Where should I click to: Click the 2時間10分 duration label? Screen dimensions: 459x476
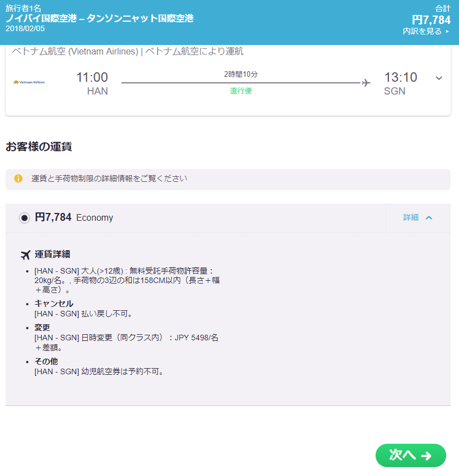pyautogui.click(x=241, y=74)
